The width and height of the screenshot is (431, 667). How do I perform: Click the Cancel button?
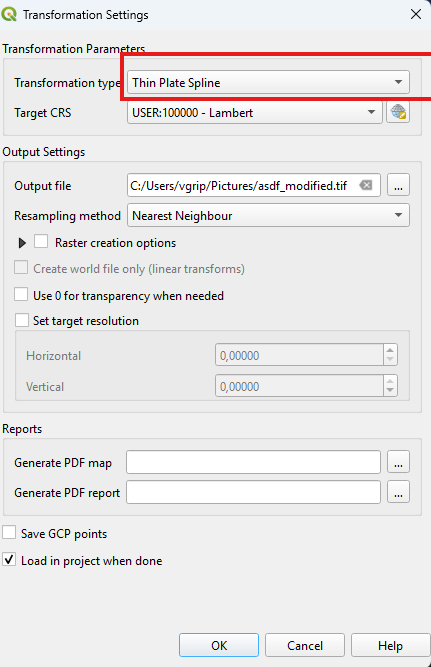pyautogui.click(x=305, y=645)
